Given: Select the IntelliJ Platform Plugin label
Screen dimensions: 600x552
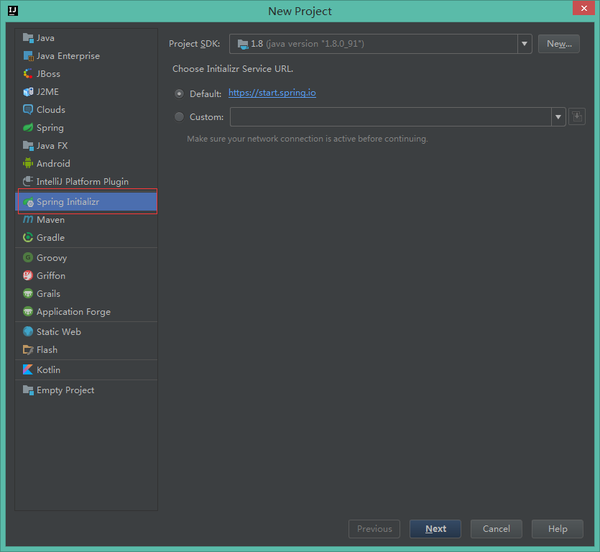Looking at the screenshot, I should (82, 182).
